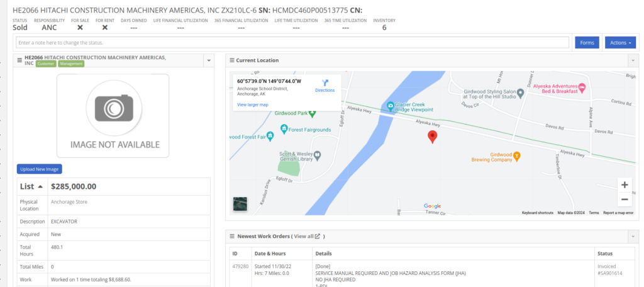Click hamburger icon of HE2066 panel
The height and width of the screenshot is (287, 644).
tap(19, 60)
